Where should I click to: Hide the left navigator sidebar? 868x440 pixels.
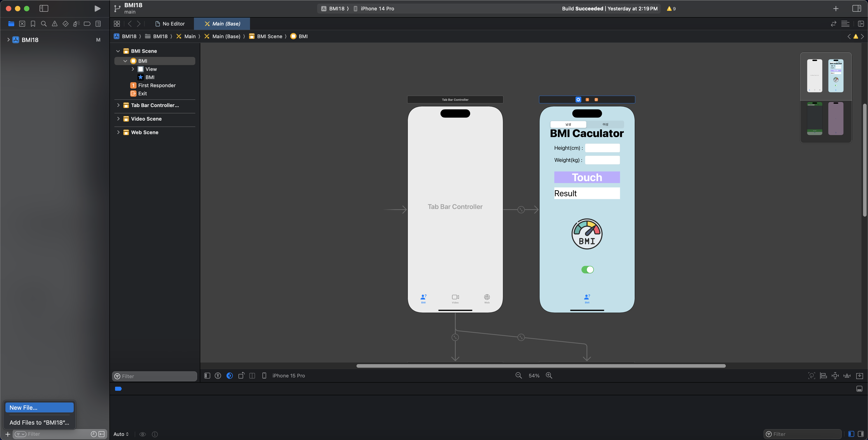(44, 8)
